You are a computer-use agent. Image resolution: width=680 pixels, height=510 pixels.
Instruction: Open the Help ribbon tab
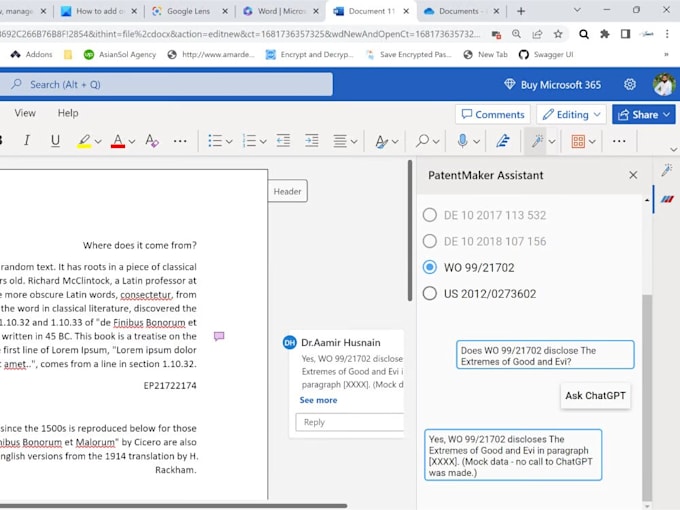tap(68, 113)
